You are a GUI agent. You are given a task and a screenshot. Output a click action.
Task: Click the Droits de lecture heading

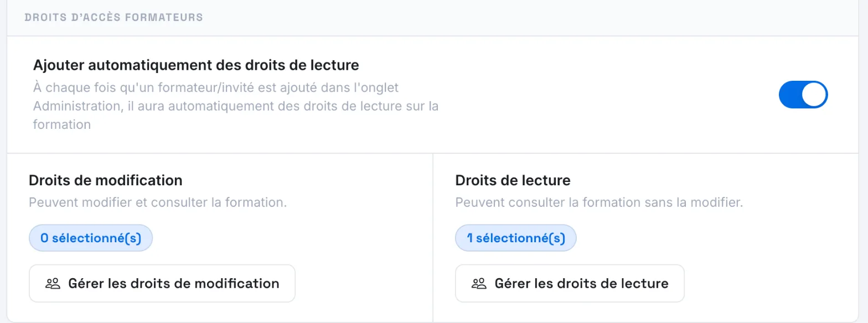pyautogui.click(x=513, y=180)
